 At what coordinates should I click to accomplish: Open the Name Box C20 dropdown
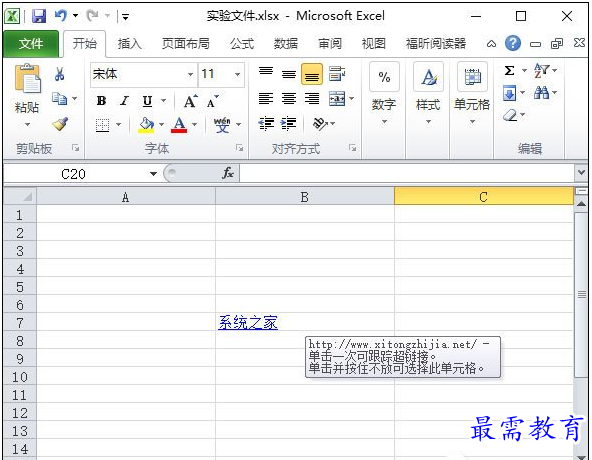click(153, 174)
